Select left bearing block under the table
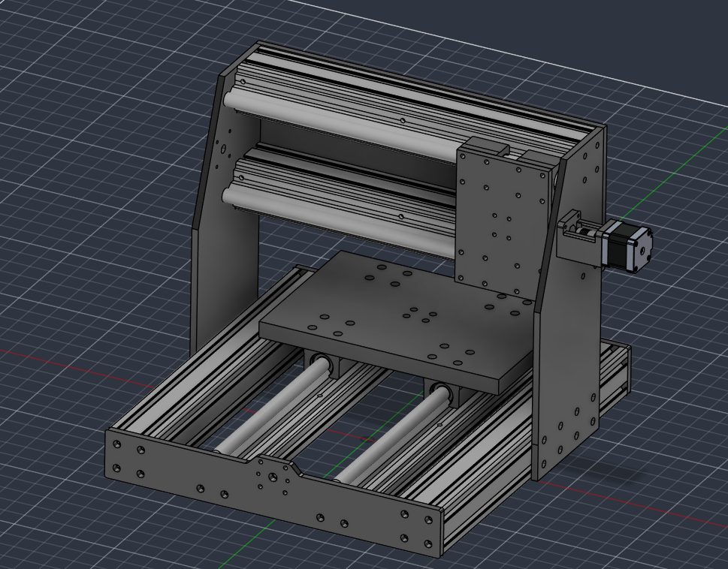The height and width of the screenshot is (569, 728). tap(324, 365)
